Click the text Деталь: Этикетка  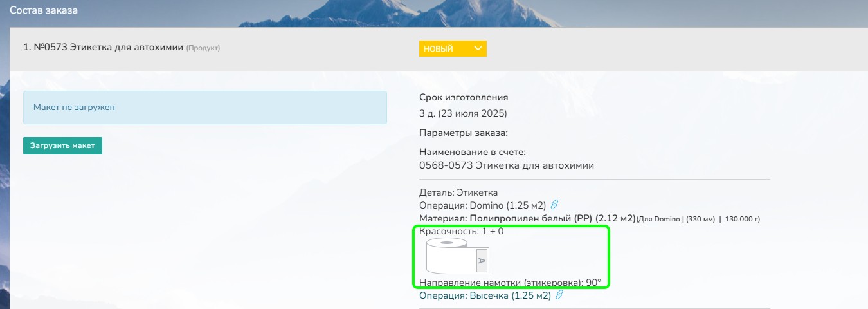point(458,192)
